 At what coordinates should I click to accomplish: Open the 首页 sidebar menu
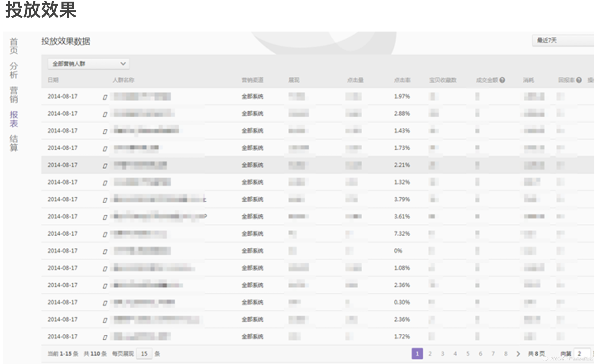click(x=14, y=46)
